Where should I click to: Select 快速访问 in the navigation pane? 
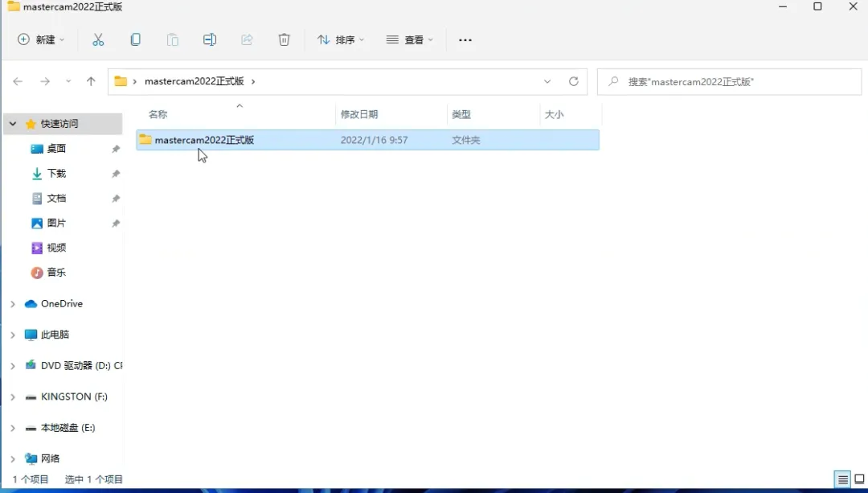(x=59, y=124)
